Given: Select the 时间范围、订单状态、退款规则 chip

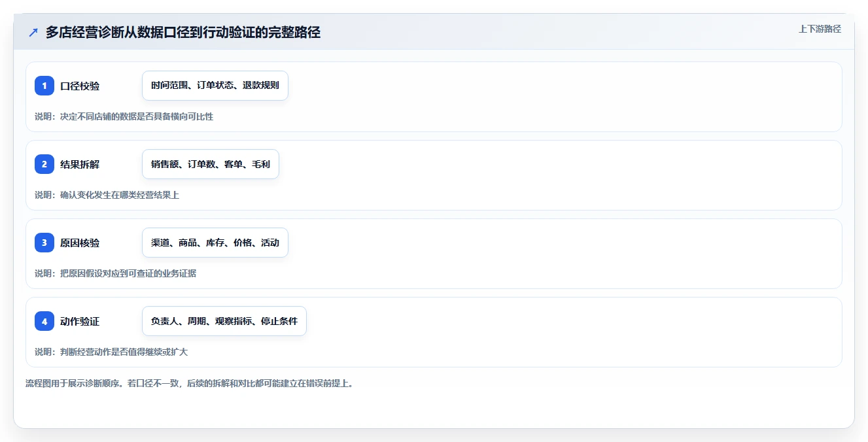Looking at the screenshot, I should click(215, 86).
